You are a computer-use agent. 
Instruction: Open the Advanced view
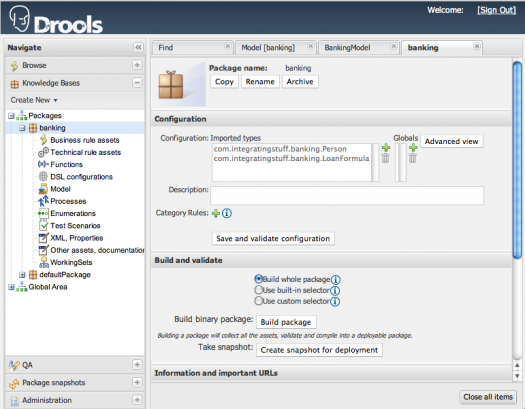pyautogui.click(x=452, y=141)
